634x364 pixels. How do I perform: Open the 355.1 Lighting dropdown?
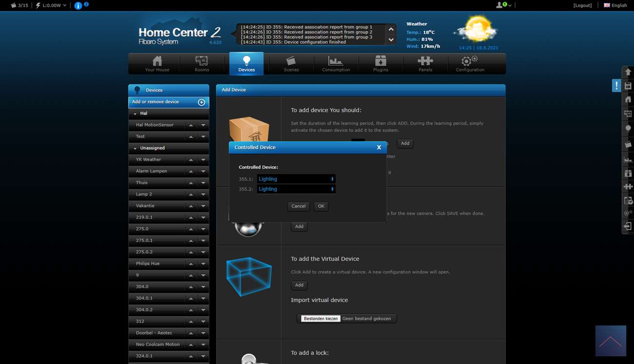pos(296,179)
